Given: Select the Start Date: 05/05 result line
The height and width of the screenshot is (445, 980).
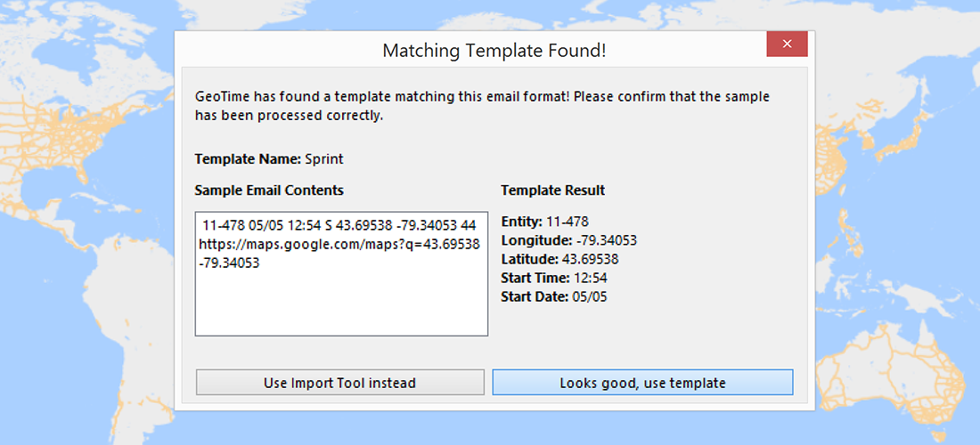Looking at the screenshot, I should [554, 296].
